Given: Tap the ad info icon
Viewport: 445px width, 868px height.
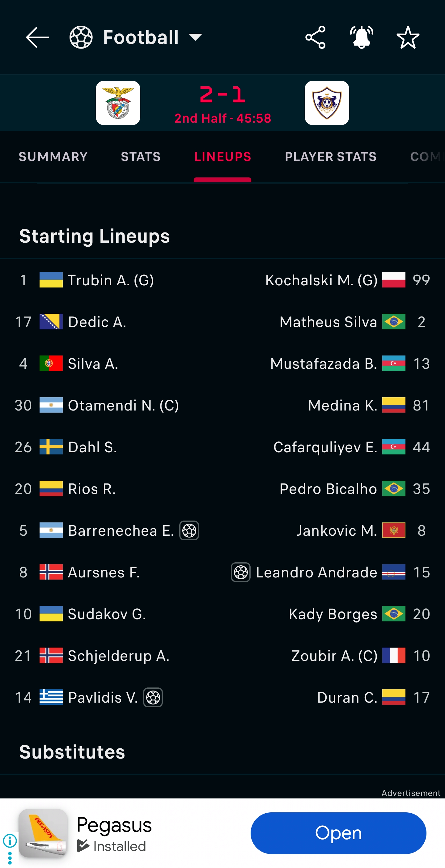Looking at the screenshot, I should (10, 841).
